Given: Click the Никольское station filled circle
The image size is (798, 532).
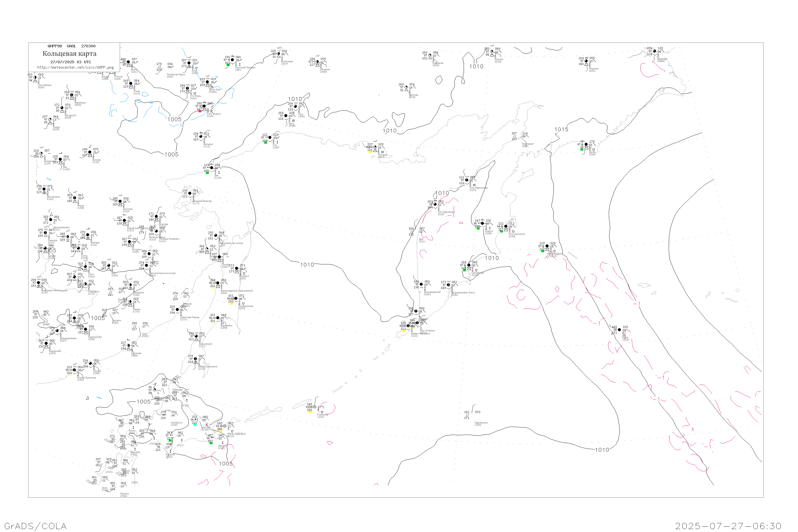Looking at the screenshot, I should 547,246.
